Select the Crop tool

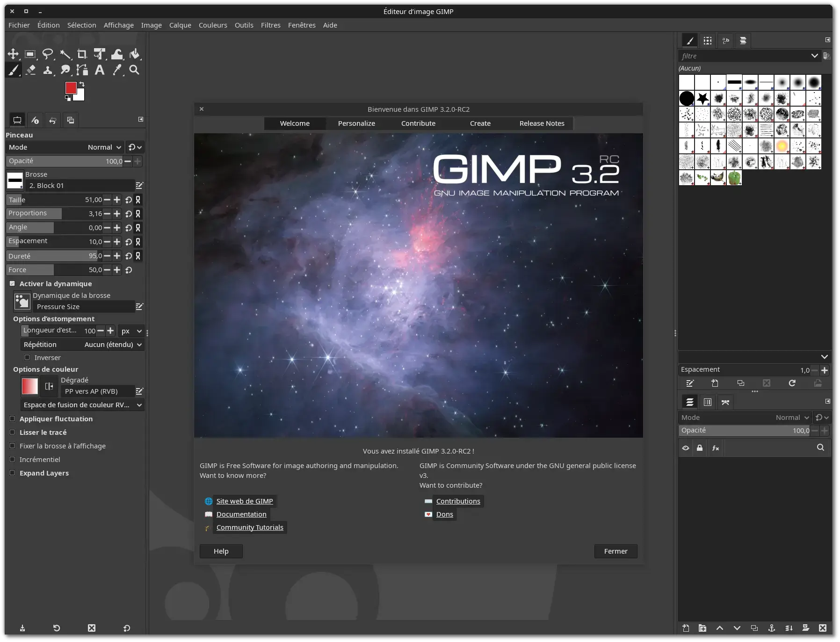click(82, 54)
